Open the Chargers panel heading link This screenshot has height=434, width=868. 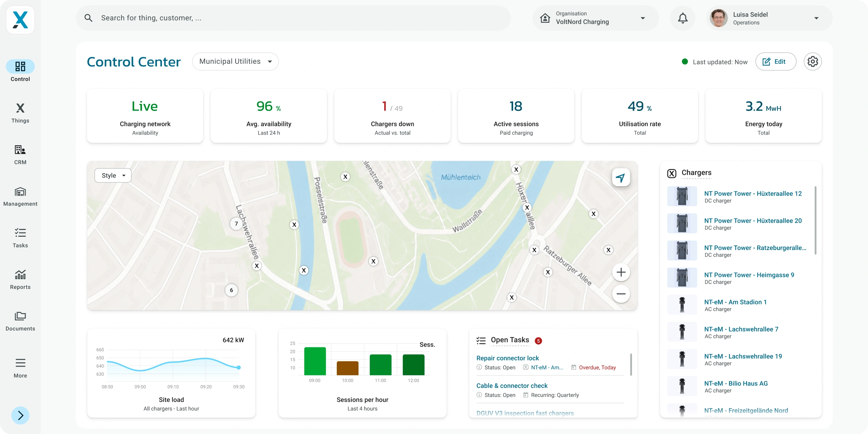point(696,172)
